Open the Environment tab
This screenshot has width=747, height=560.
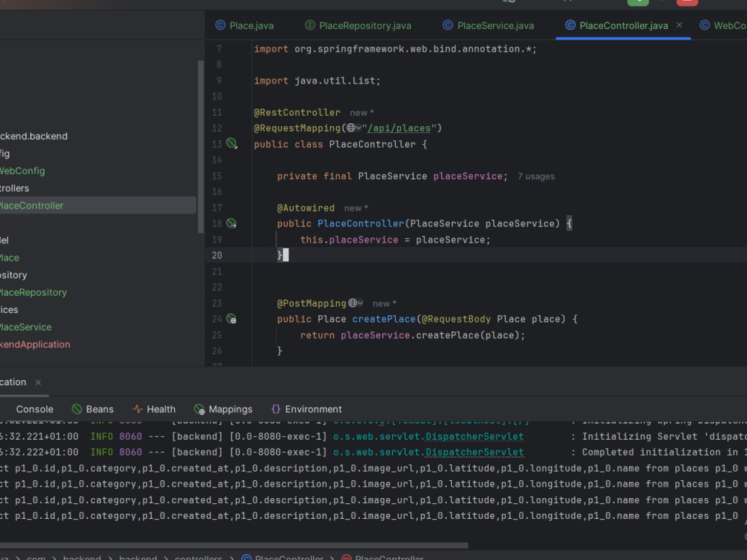(306, 409)
